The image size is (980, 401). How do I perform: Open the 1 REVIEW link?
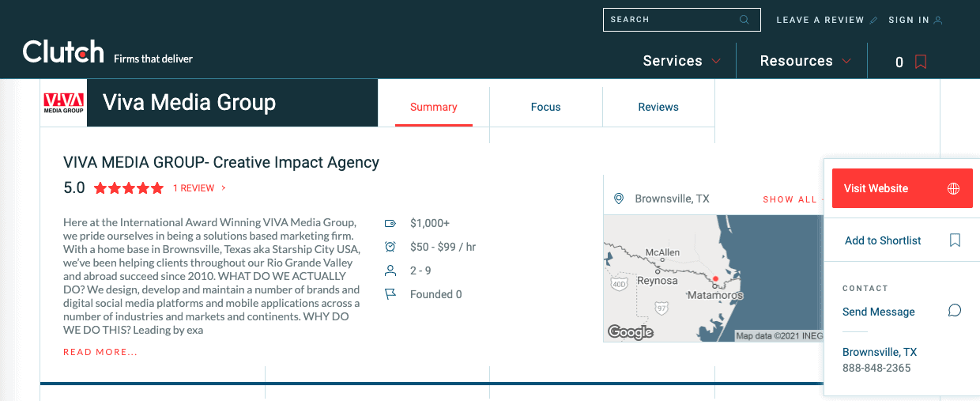[194, 188]
